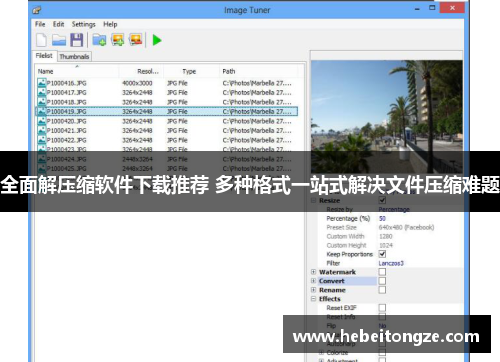
Task: Open the Help menu
Action: [110, 24]
